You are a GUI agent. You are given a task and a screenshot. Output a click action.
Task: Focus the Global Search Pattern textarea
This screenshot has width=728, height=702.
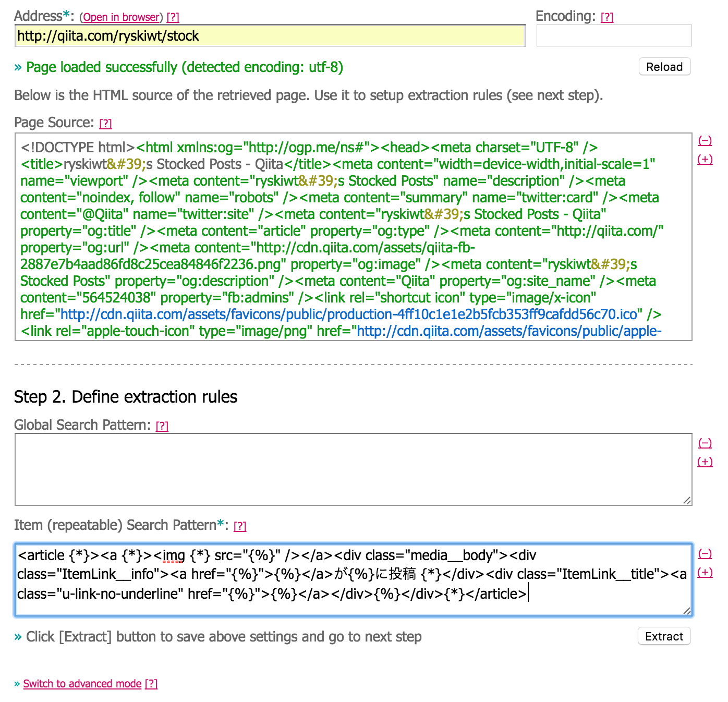[x=353, y=469]
